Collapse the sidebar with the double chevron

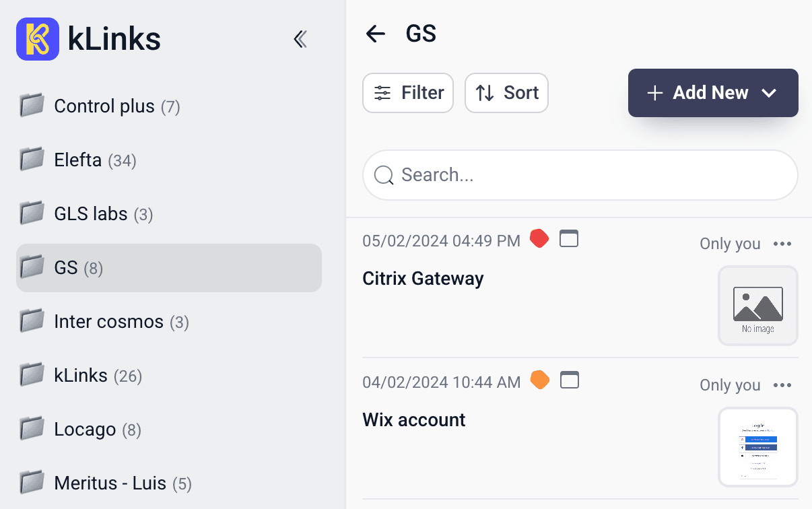tap(300, 39)
